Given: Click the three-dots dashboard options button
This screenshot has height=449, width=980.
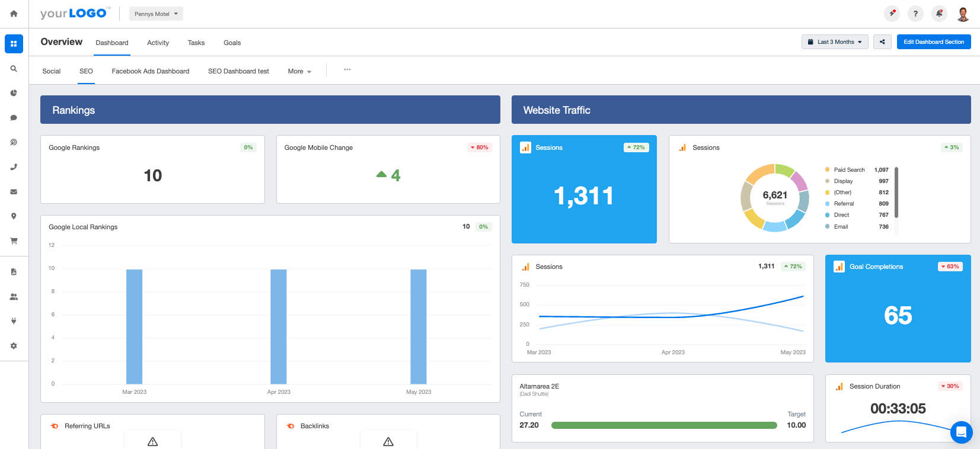Looking at the screenshot, I should coord(347,70).
